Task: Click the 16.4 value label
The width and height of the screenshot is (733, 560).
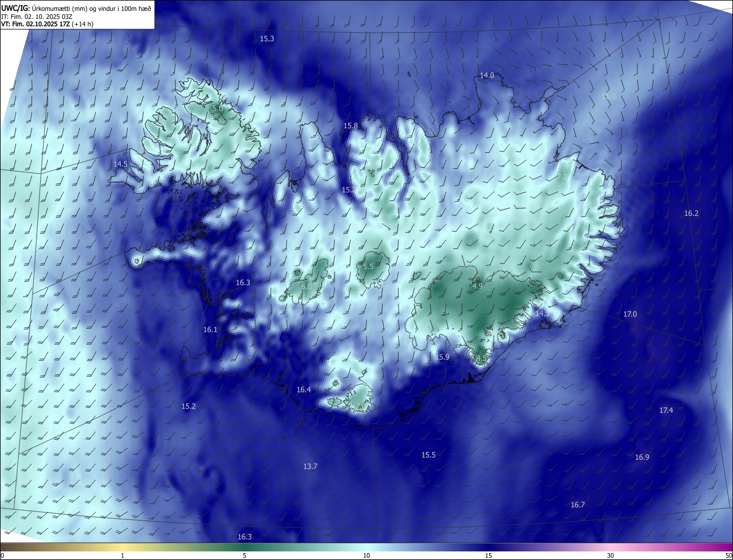Action: click(x=304, y=390)
